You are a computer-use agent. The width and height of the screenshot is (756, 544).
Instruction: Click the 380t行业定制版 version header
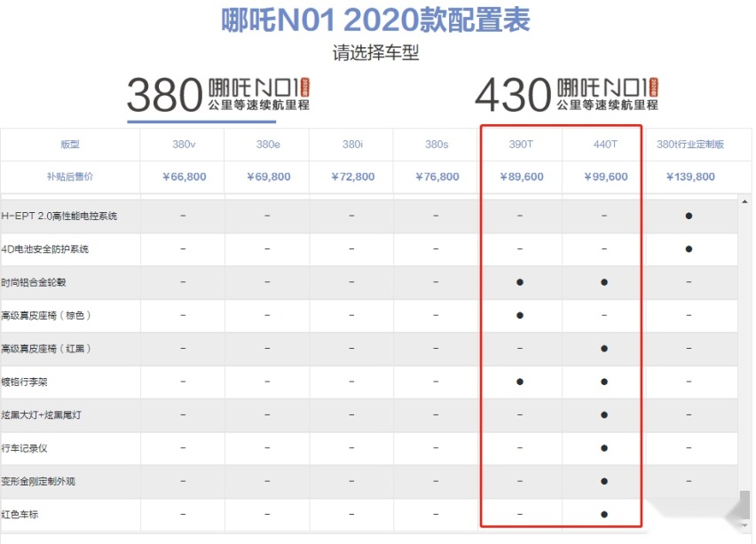tap(690, 144)
